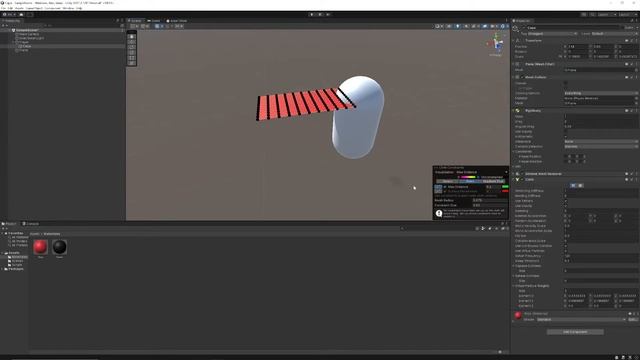This screenshot has width=640, height=360.
Task: Click the Cloth edit constraints button
Action: tap(573, 185)
